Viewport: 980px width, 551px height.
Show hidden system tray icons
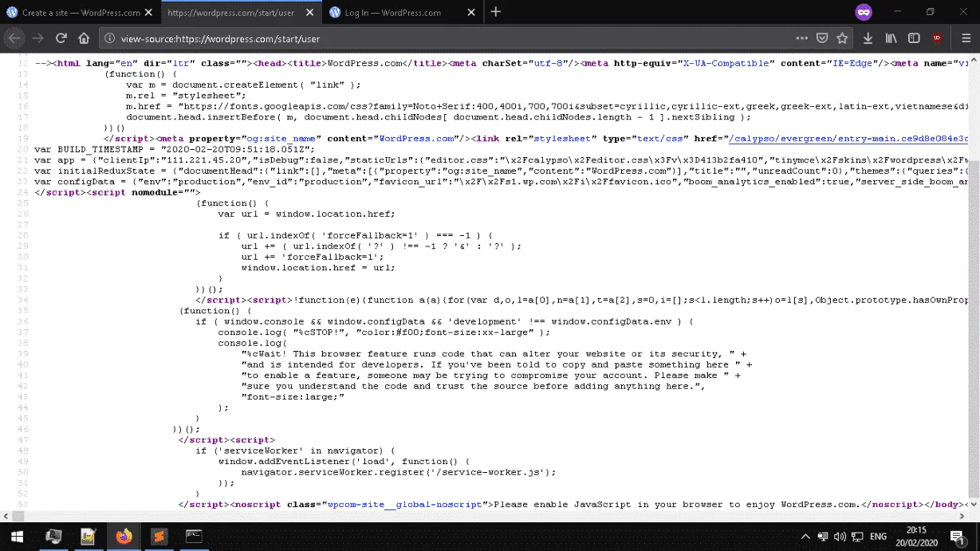click(x=805, y=537)
